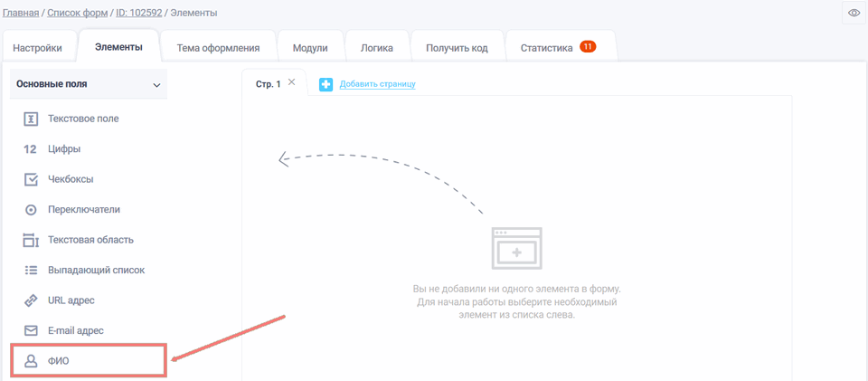The image size is (868, 381).
Task: Open the Модули tab
Action: pos(311,48)
